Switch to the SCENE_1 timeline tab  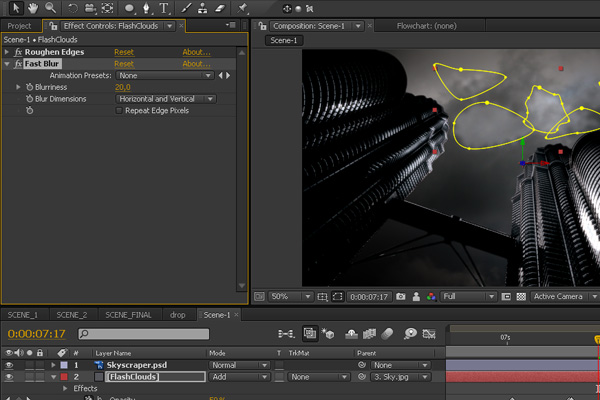[x=23, y=315]
